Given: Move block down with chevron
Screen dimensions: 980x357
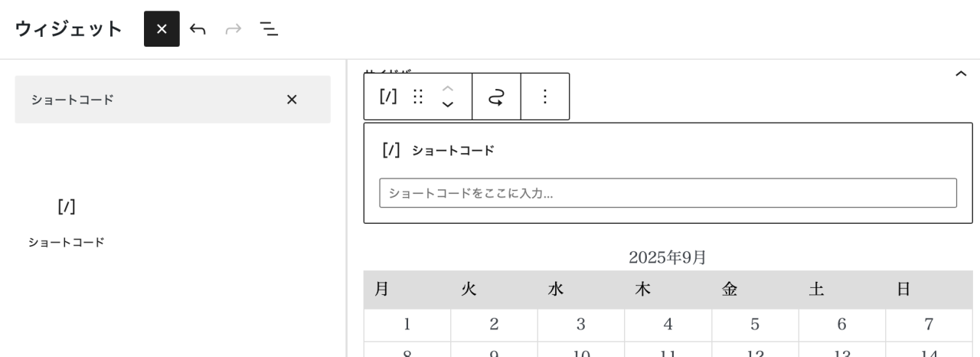Looking at the screenshot, I should [x=448, y=105].
